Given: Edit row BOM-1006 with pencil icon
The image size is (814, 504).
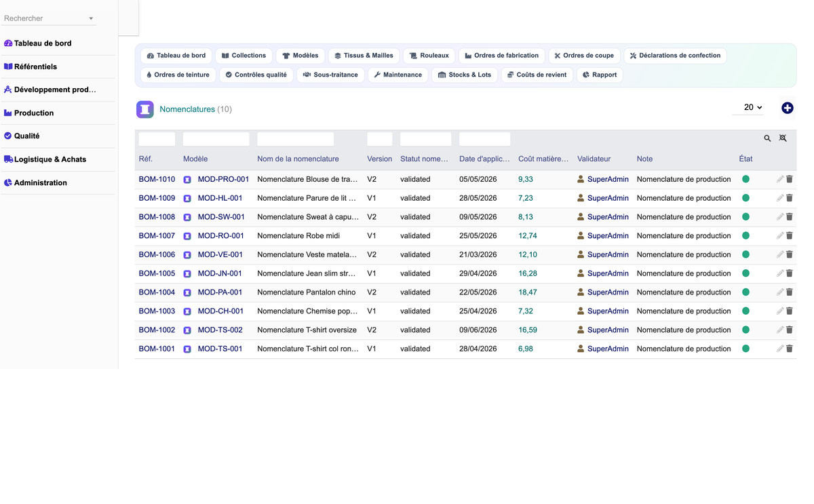Looking at the screenshot, I should [780, 254].
